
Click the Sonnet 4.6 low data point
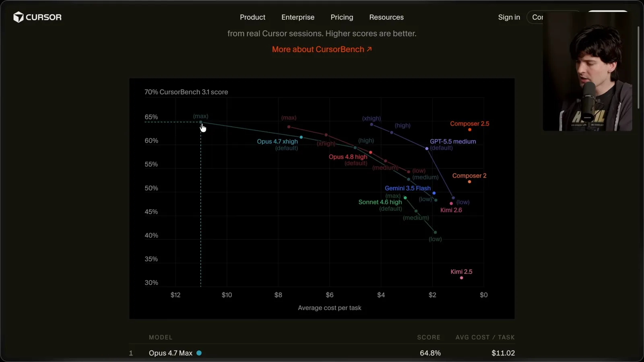point(435,232)
